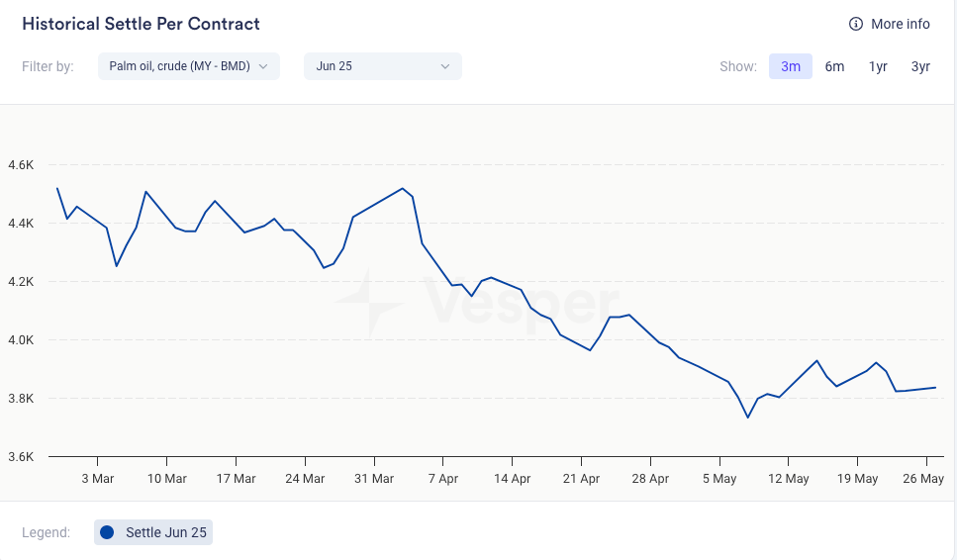Click the 3 Mar date axis label
This screenshot has height=560, width=957.
tap(98, 479)
